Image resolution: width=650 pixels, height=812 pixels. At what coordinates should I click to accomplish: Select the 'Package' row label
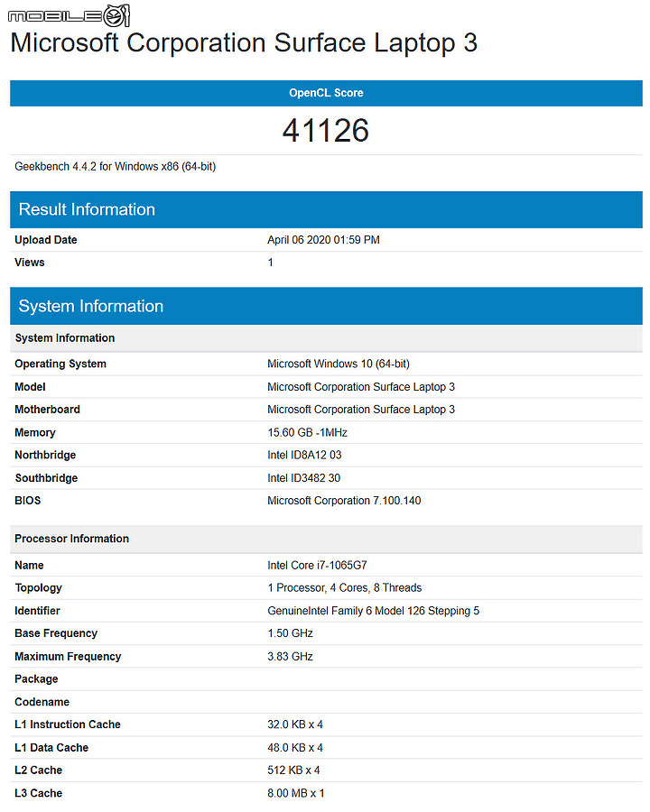[36, 679]
